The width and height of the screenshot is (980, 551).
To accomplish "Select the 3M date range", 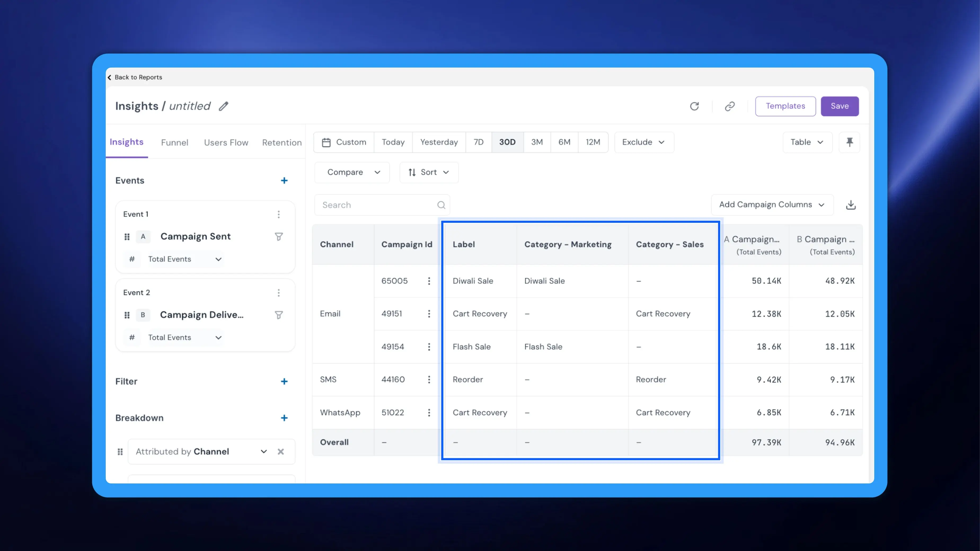I will [537, 142].
